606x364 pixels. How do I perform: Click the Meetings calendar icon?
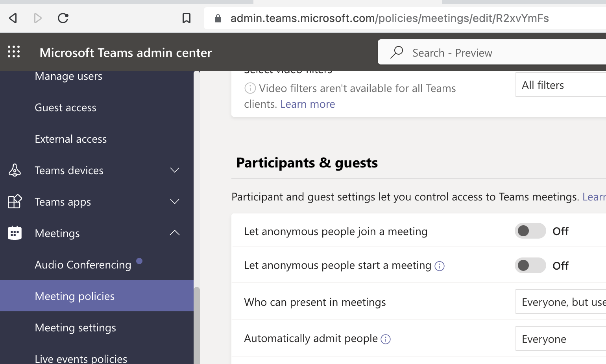15,233
